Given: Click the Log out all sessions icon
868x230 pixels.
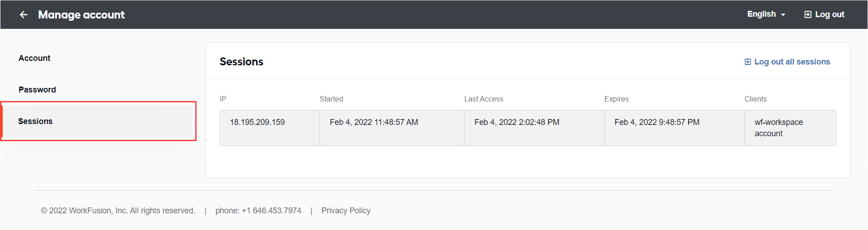Looking at the screenshot, I should (x=747, y=62).
